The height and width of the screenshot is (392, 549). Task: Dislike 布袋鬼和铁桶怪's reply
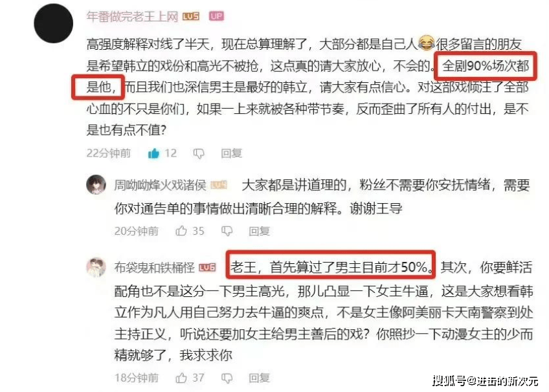[x=227, y=378]
